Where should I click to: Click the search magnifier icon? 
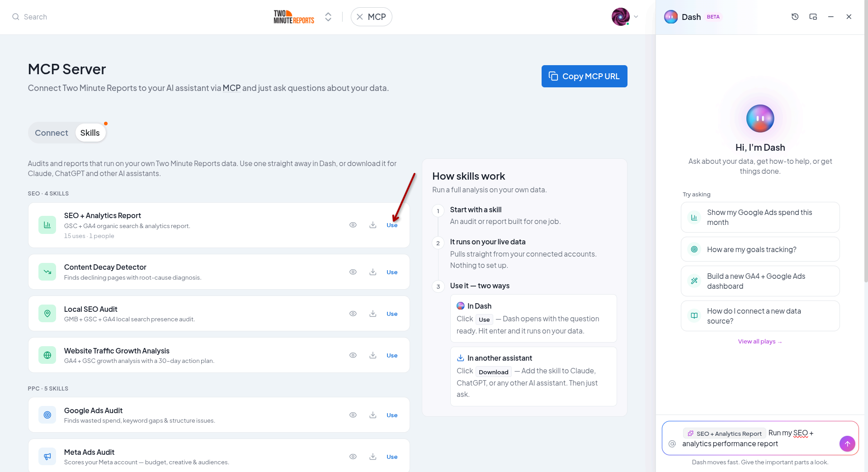16,17
